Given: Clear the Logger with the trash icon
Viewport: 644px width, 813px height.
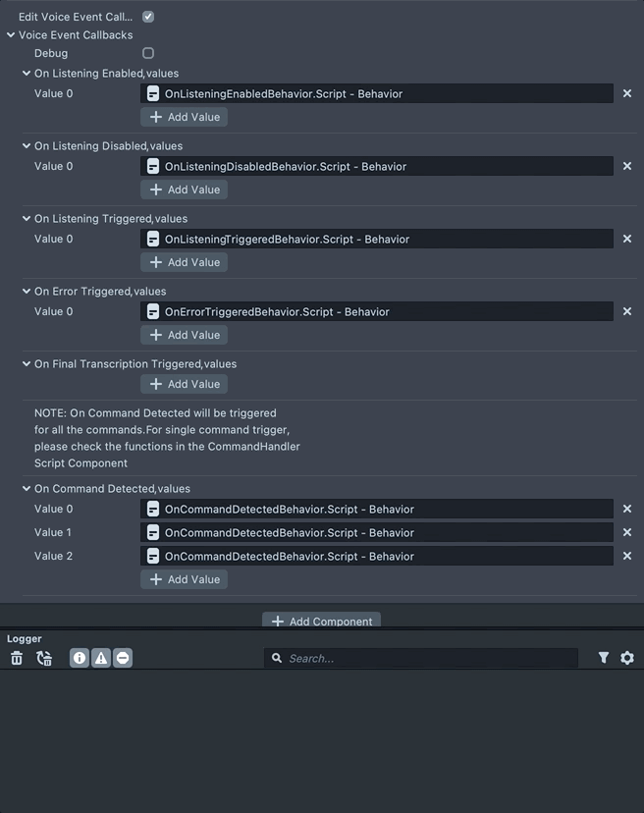Looking at the screenshot, I should pos(17,658).
